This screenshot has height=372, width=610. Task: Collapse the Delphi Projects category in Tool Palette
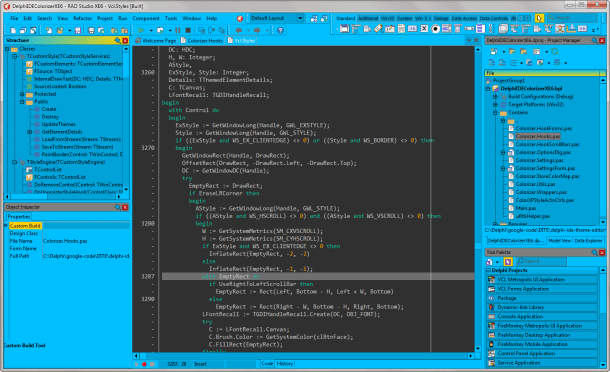(489, 270)
